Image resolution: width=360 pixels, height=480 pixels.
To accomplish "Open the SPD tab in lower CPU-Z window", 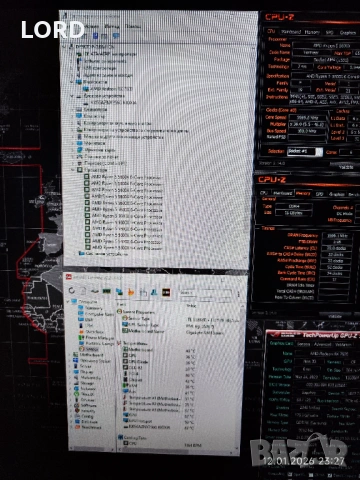I will pyautogui.click(x=319, y=194).
